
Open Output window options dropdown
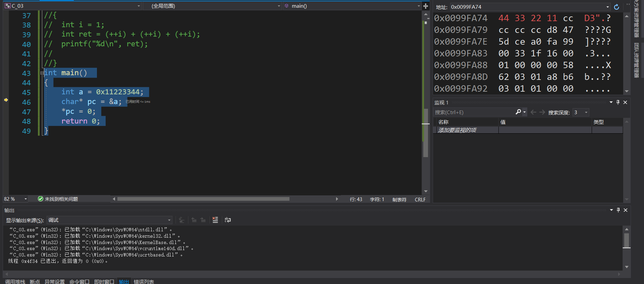pyautogui.click(x=611, y=210)
